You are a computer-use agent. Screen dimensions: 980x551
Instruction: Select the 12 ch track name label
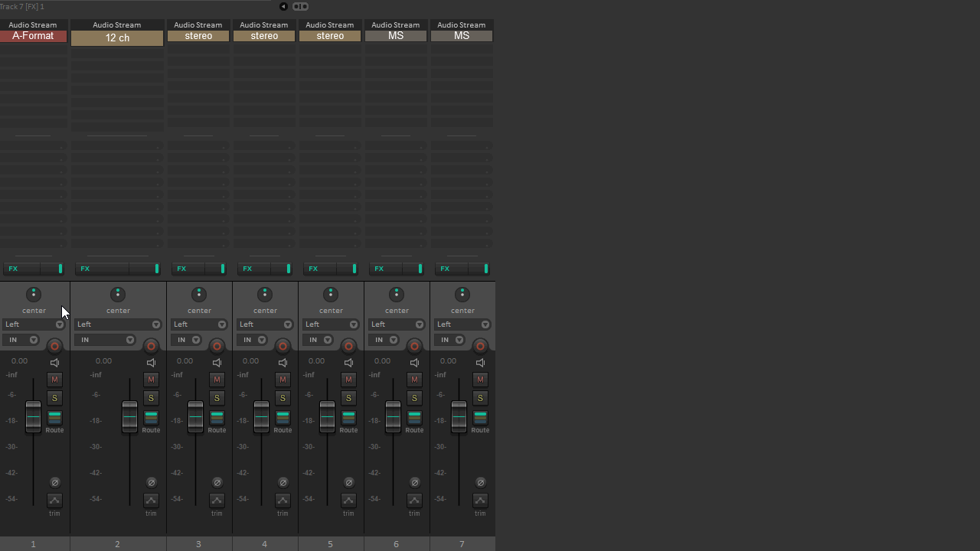(x=117, y=38)
